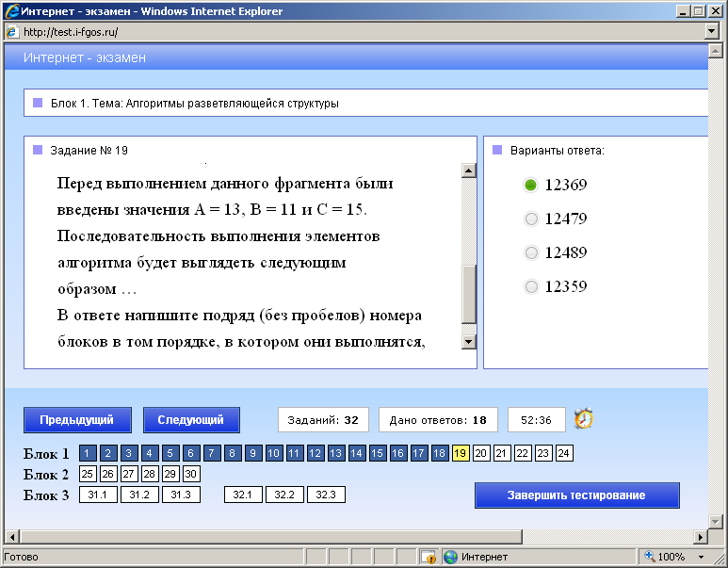Open question 31.1 in Блок 3
The image size is (728, 568).
pyautogui.click(x=98, y=495)
